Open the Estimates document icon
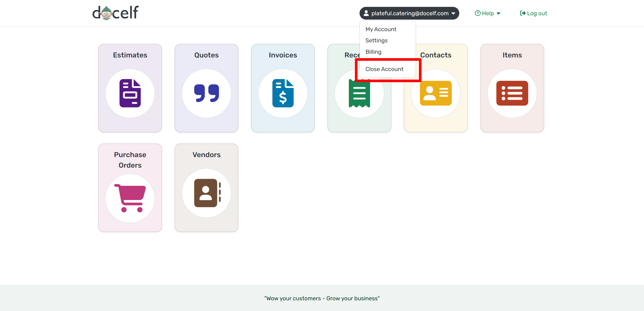Viewport: 644px width, 311px height. point(130,93)
